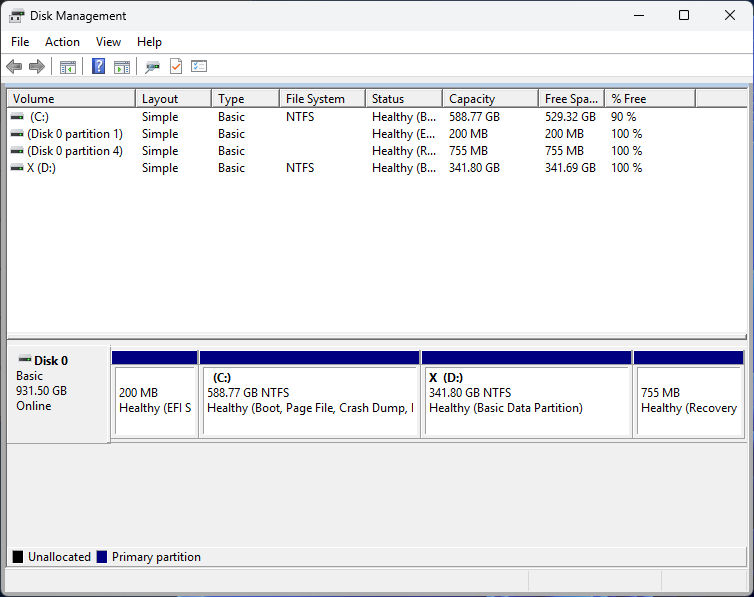Viewport: 754px width, 597px height.
Task: Sort by the File System column header
Action: click(x=322, y=99)
